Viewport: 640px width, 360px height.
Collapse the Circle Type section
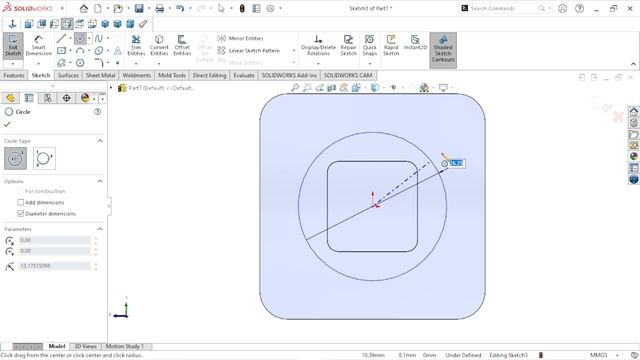point(100,141)
